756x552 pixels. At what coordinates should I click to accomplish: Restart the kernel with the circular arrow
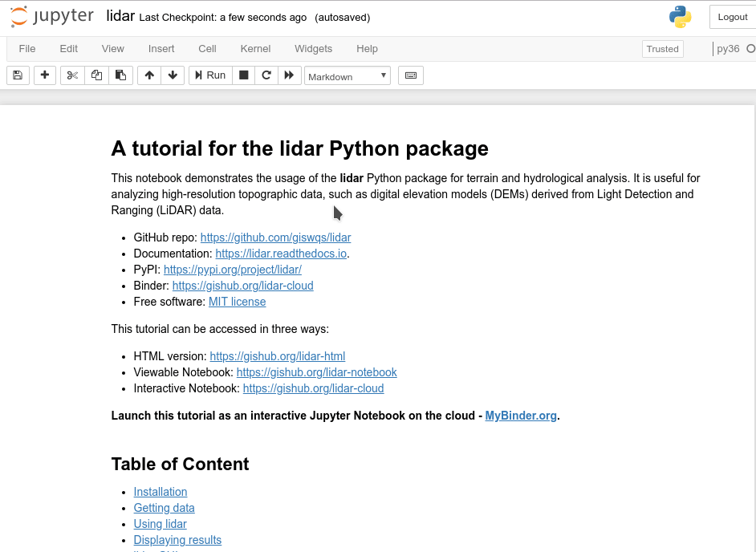[x=266, y=75]
